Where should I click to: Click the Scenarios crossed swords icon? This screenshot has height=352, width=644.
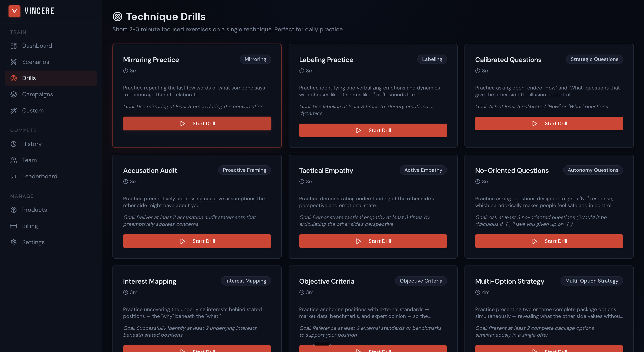pyautogui.click(x=13, y=62)
